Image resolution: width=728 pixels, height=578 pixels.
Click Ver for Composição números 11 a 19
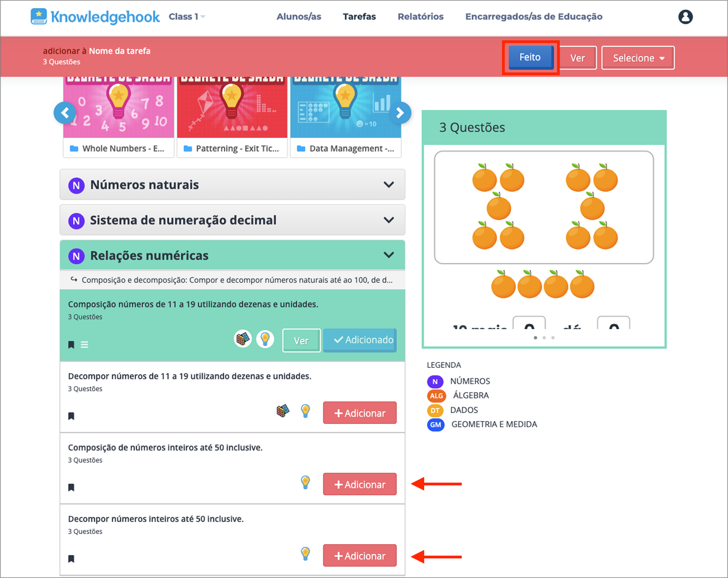[301, 340]
